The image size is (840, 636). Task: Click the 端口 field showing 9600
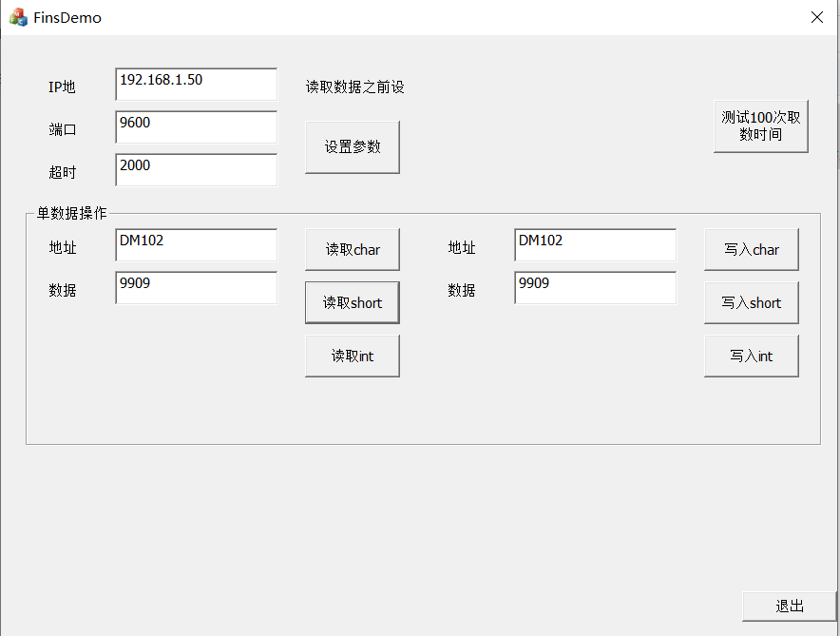click(195, 126)
